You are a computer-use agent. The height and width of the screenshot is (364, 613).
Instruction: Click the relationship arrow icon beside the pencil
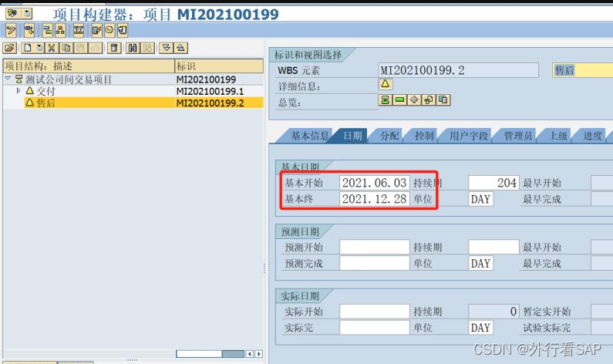[x=29, y=30]
